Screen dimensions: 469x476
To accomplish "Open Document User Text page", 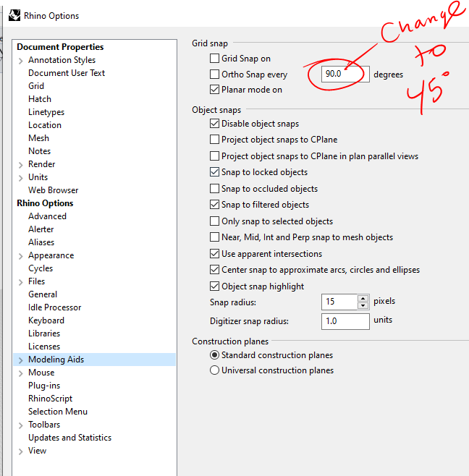I will pos(67,73).
